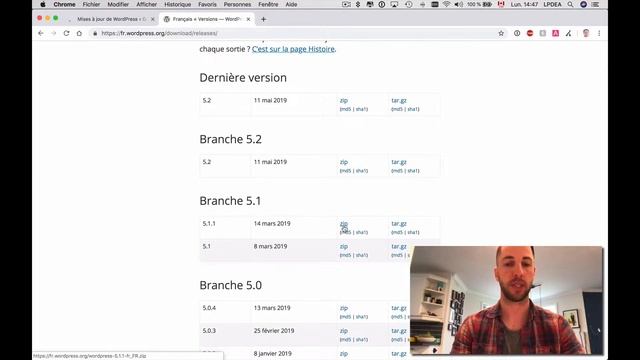
Task: Open the Fichier menu
Action: 91,4
